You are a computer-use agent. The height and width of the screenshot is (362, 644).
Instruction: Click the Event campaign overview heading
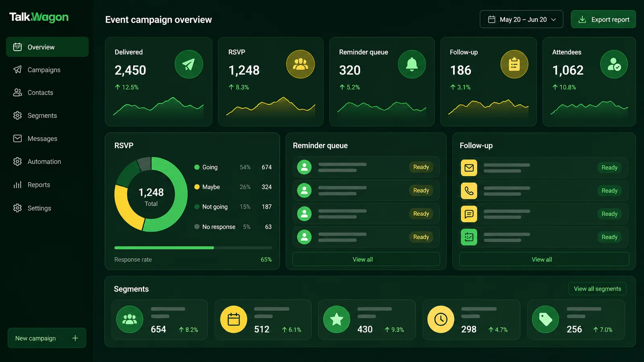[159, 20]
